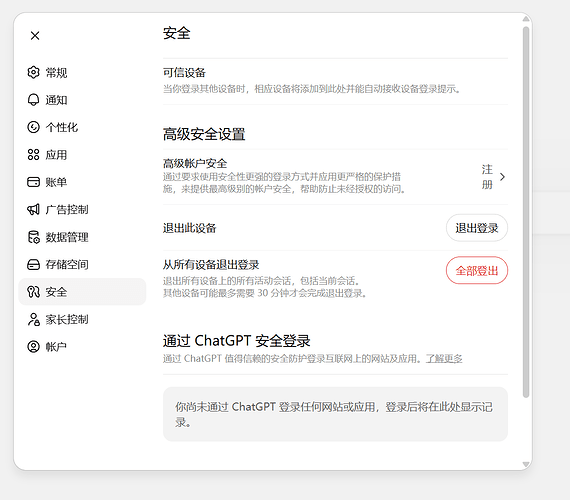Switch to the 个性化 tab

pyautogui.click(x=82, y=127)
